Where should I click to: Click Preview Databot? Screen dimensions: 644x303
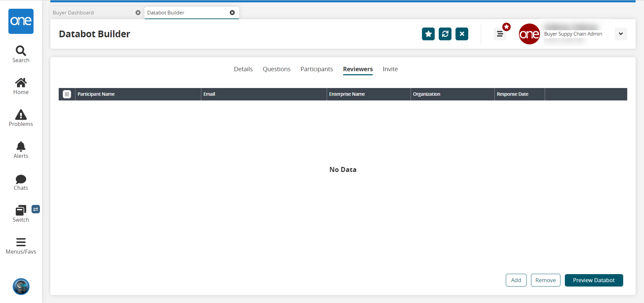click(594, 280)
